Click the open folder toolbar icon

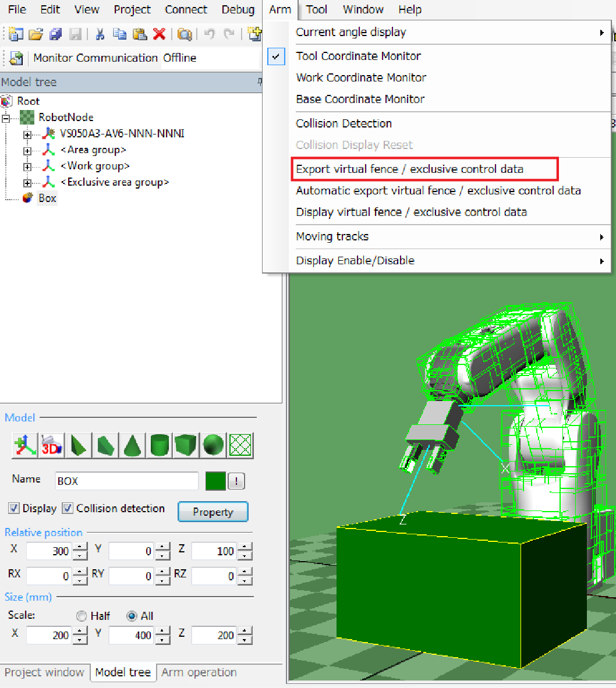pyautogui.click(x=36, y=34)
